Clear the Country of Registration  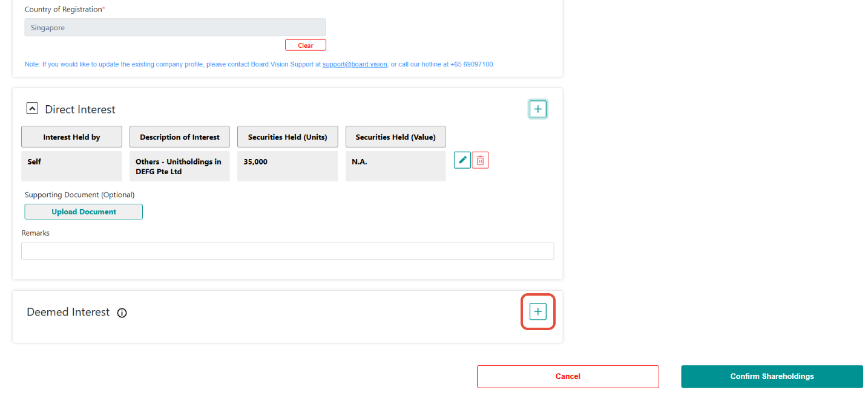click(306, 45)
